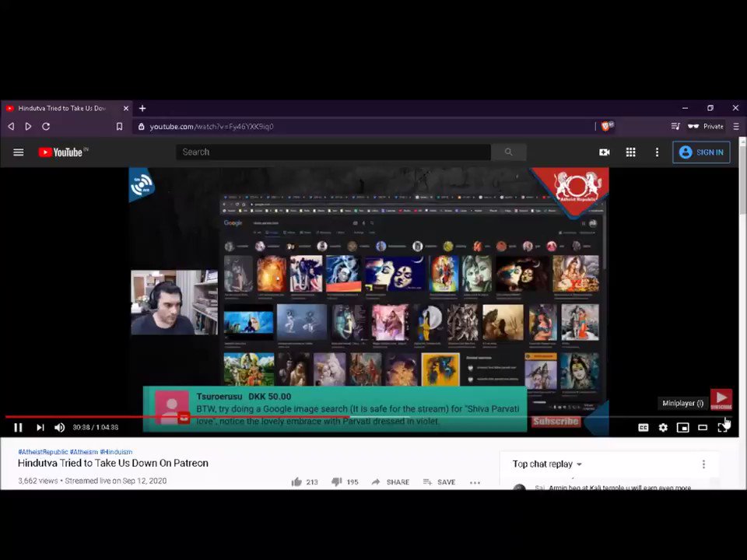Close the Hindutva video tab
Viewport: 747px width, 560px height.
click(126, 108)
